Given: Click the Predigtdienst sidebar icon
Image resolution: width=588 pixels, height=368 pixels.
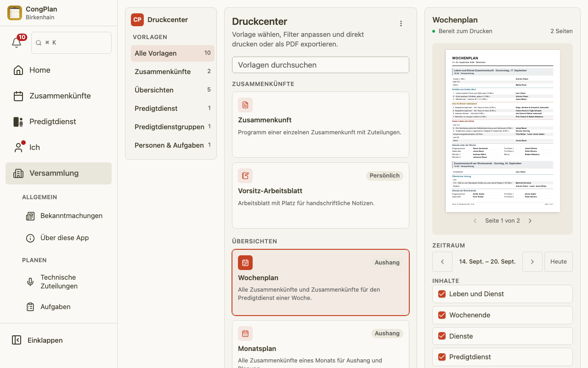Looking at the screenshot, I should pyautogui.click(x=18, y=121).
